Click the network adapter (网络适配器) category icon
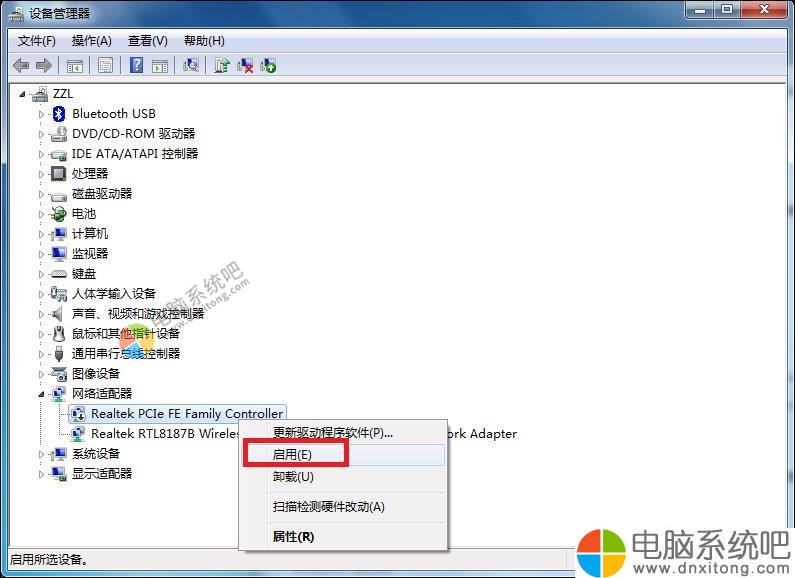The image size is (795, 578). coord(59,394)
